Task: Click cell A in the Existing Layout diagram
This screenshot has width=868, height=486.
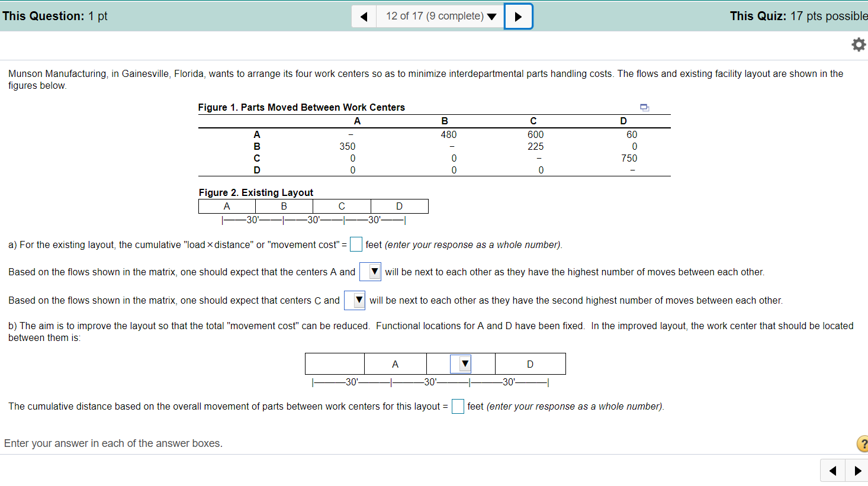Action: coord(227,206)
